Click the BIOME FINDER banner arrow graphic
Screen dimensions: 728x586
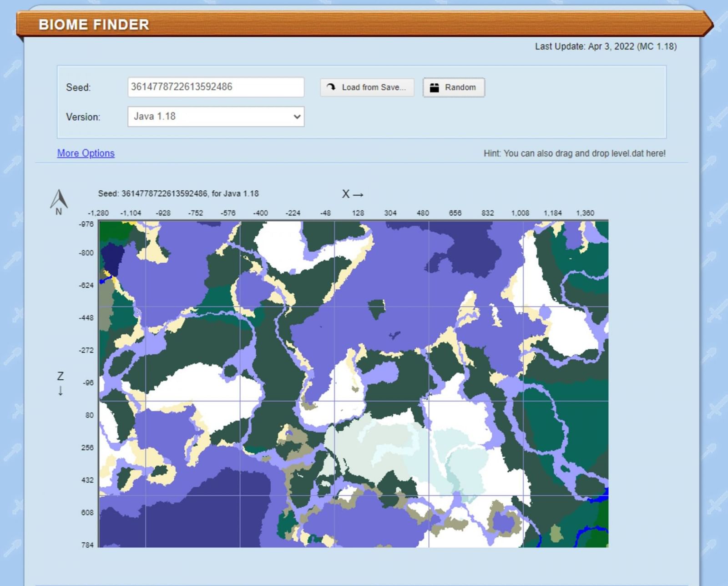tap(708, 25)
